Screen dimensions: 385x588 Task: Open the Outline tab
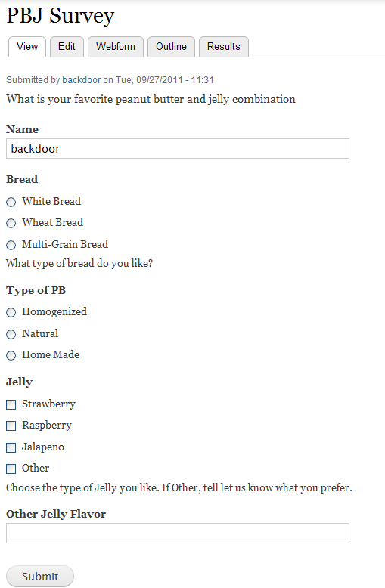coord(171,47)
